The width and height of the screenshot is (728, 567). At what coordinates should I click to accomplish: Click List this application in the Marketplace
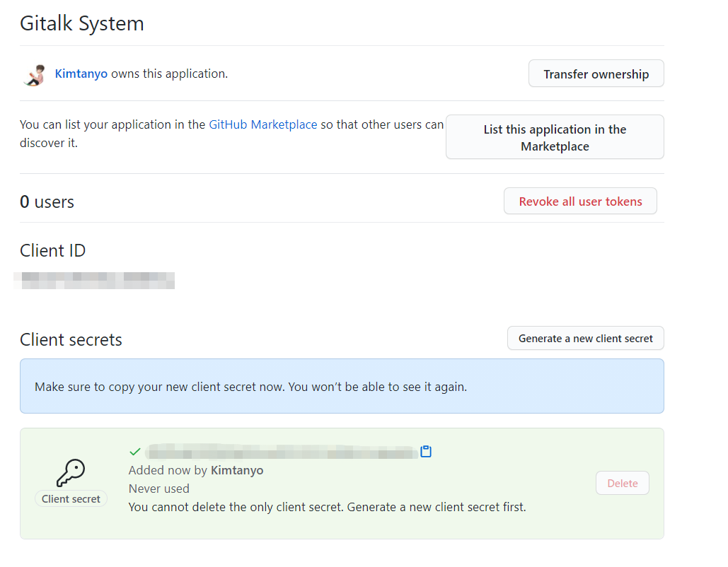click(555, 137)
